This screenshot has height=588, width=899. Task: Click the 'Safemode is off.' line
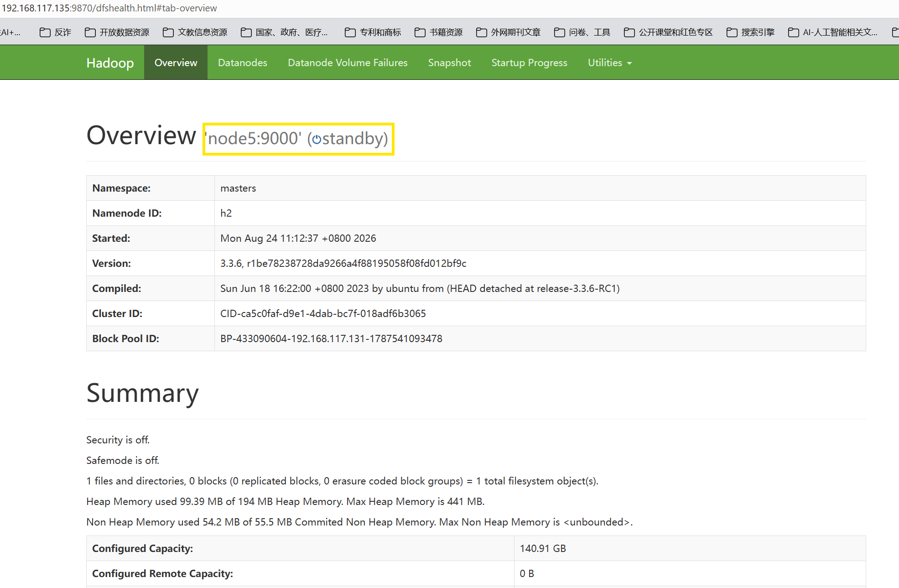point(123,460)
